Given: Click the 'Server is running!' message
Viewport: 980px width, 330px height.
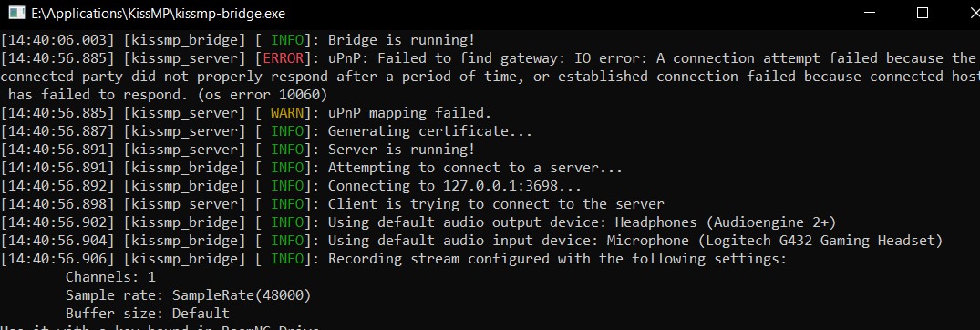Looking at the screenshot, I should 401,150.
